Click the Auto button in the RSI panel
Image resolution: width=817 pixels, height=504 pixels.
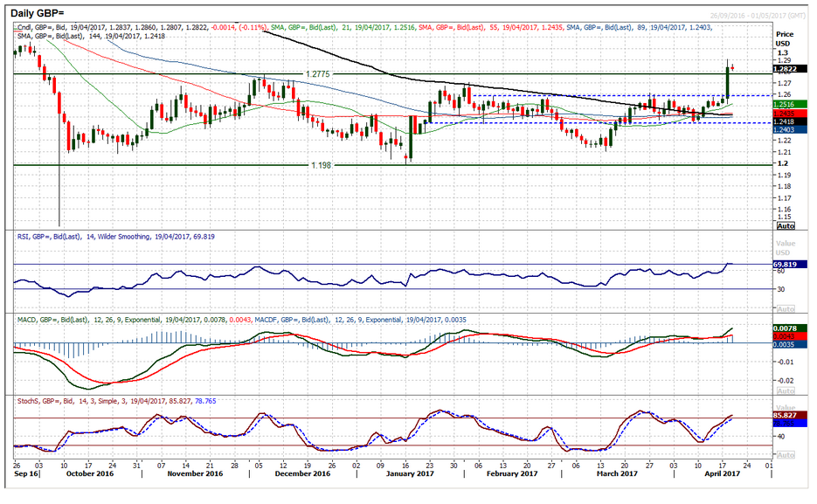pyautogui.click(x=784, y=309)
